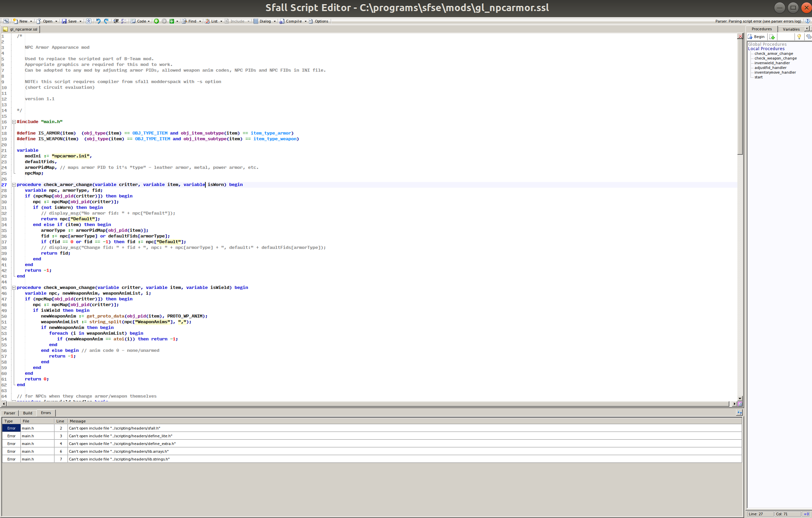Click the lightbulb icon in Procedures panel
The height and width of the screenshot is (518, 812).
[x=799, y=37]
